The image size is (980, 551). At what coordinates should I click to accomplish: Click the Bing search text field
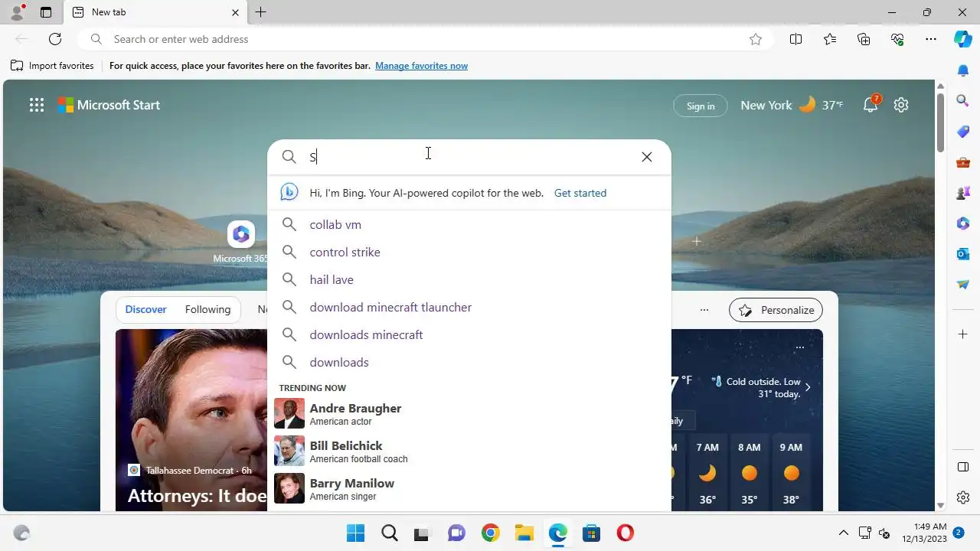coord(471,157)
